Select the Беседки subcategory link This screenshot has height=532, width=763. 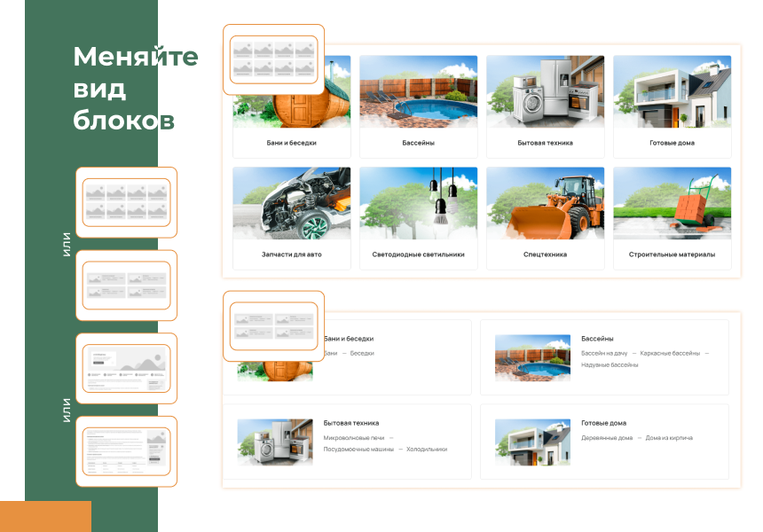(x=362, y=353)
